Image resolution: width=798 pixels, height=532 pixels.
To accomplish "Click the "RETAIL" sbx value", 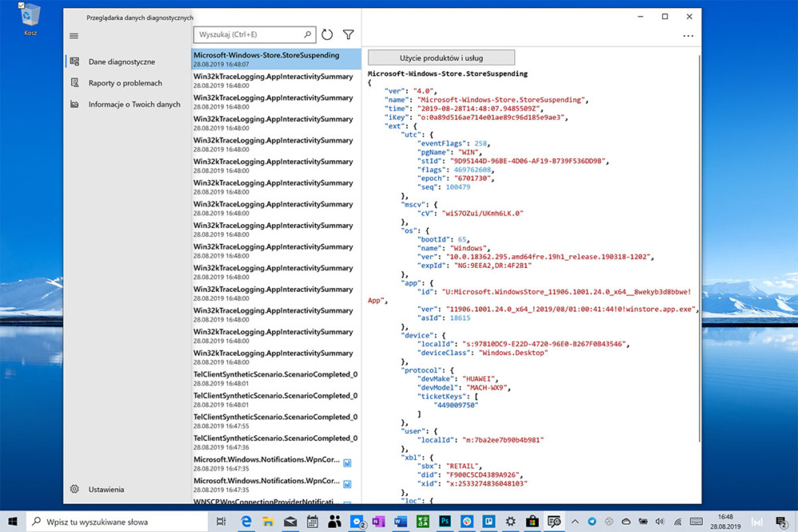I will (462, 466).
